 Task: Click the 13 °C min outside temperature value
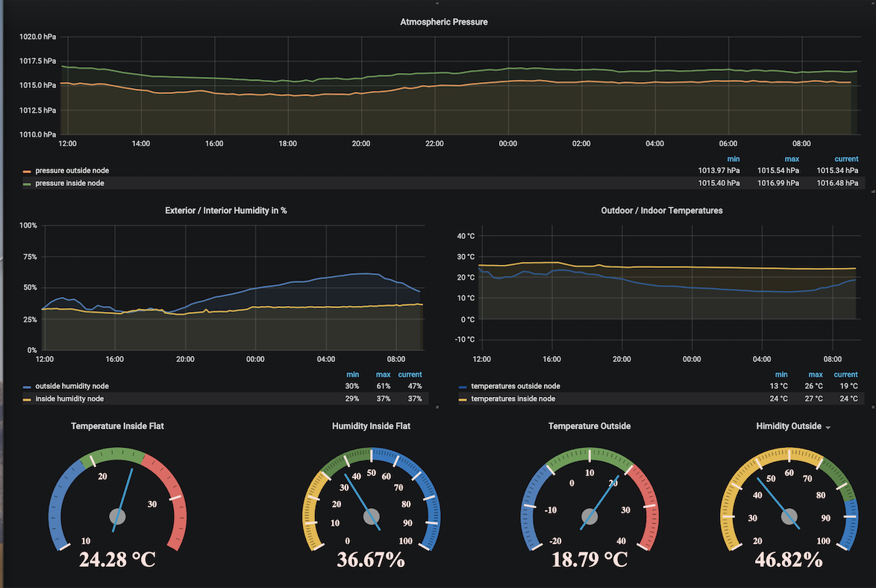(x=779, y=387)
